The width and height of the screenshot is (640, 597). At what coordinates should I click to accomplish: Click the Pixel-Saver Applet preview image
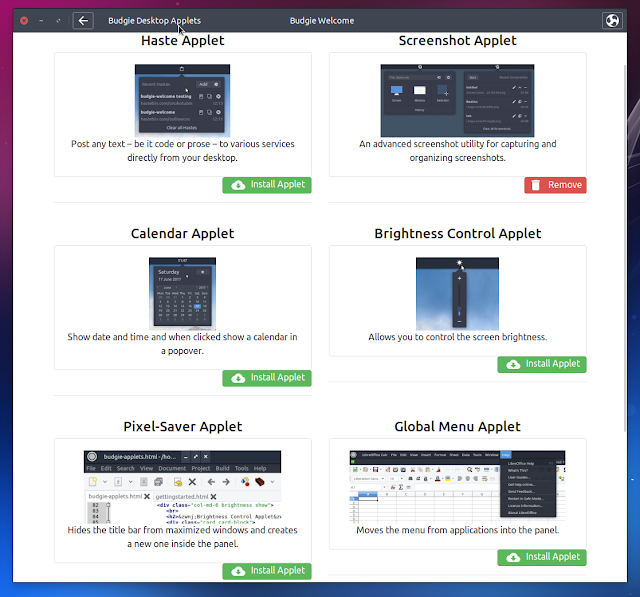point(182,487)
